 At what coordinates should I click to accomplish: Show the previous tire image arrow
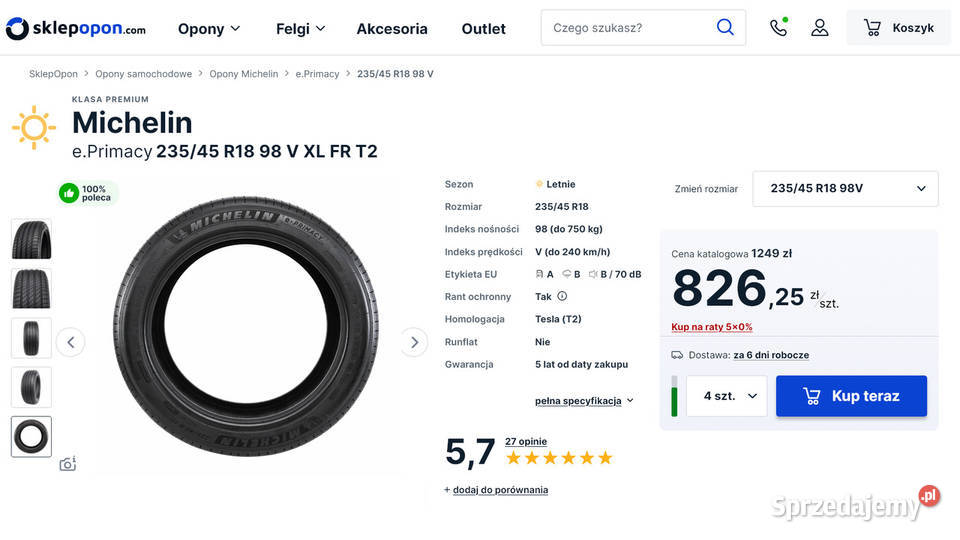click(x=70, y=342)
